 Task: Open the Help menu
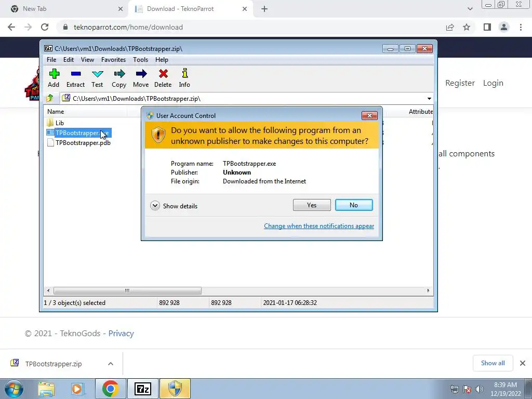click(x=162, y=60)
